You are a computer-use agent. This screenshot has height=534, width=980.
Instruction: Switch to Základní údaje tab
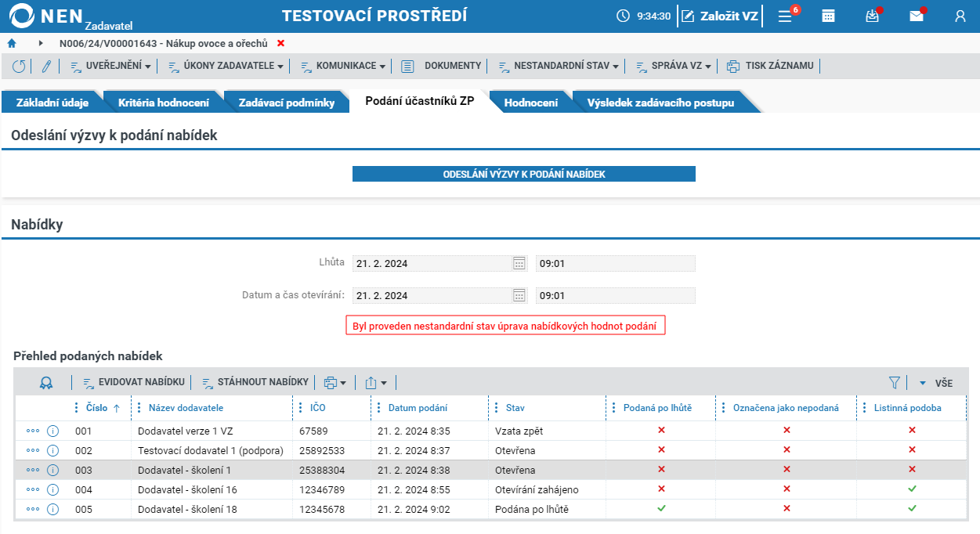pyautogui.click(x=52, y=103)
